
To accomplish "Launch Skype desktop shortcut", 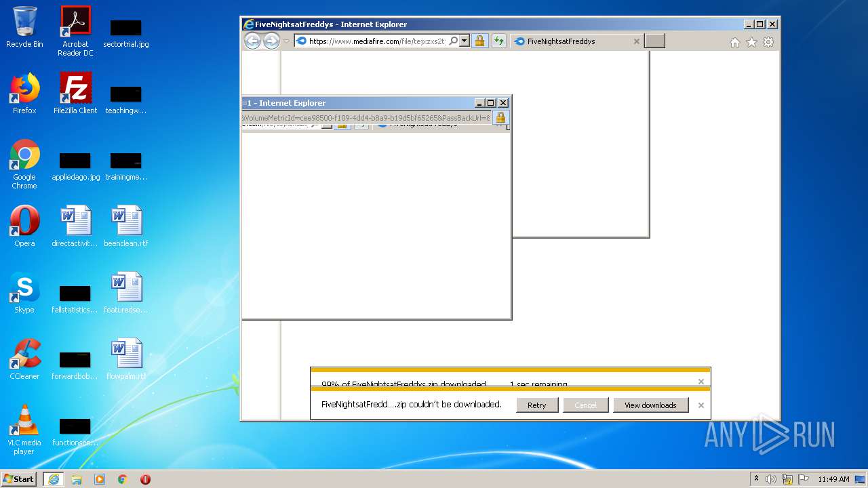I will pos(24,293).
